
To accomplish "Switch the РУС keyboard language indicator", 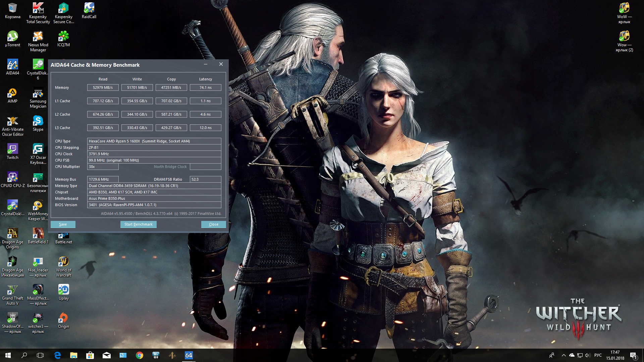I will (x=598, y=355).
